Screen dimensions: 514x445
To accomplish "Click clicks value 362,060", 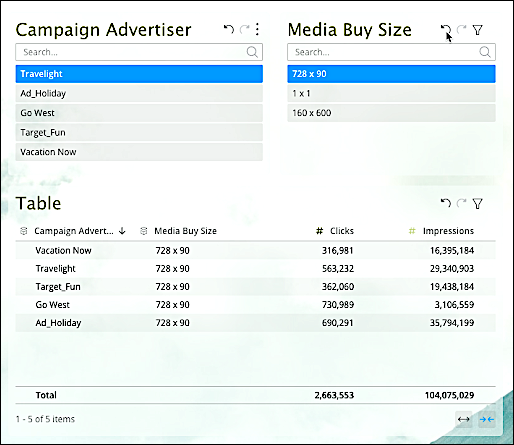I will click(x=338, y=286).
